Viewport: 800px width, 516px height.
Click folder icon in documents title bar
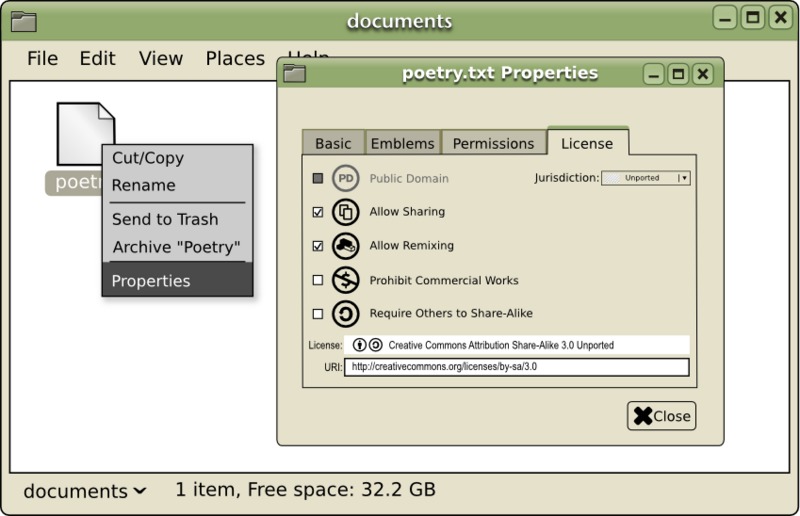click(23, 21)
